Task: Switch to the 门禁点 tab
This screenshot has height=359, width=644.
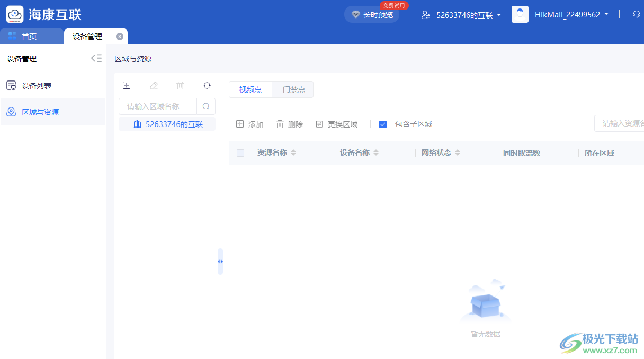Action: [x=292, y=89]
